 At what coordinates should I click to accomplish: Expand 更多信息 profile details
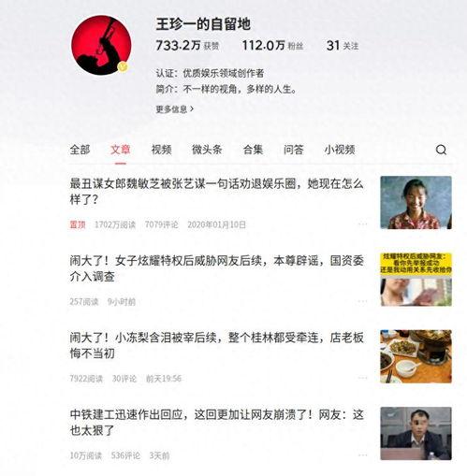point(175,109)
